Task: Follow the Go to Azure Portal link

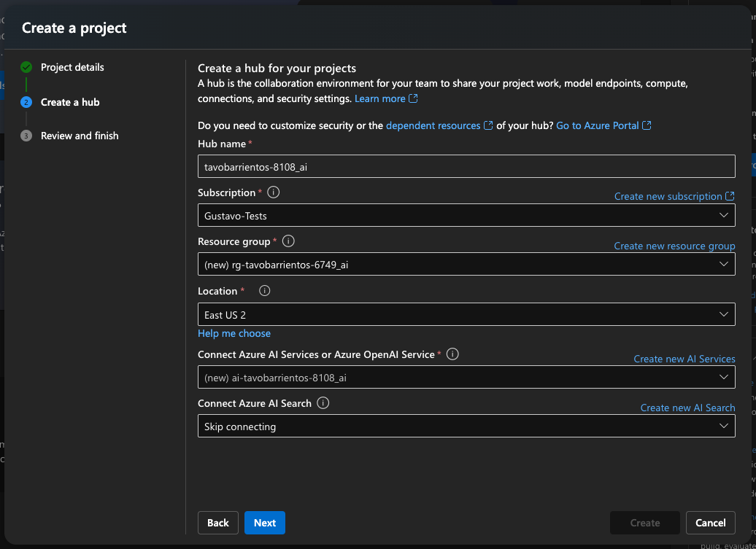Action: (598, 125)
